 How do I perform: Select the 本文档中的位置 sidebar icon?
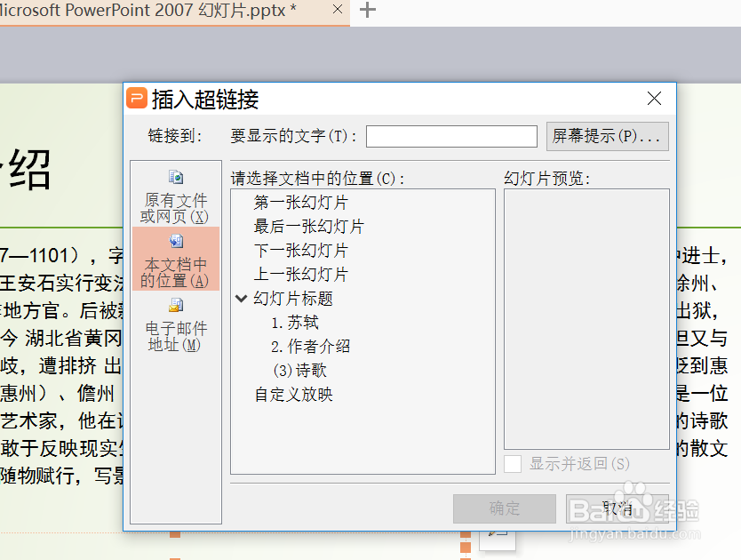(175, 241)
